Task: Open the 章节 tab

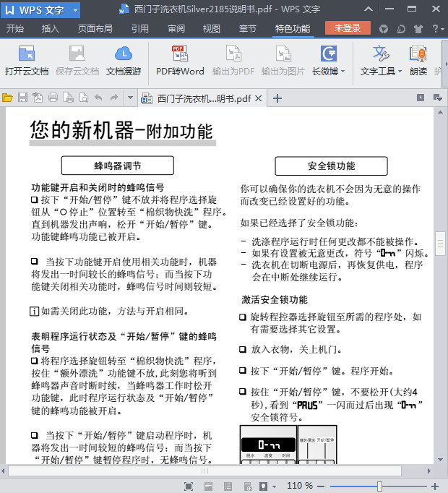Action: 247,29
